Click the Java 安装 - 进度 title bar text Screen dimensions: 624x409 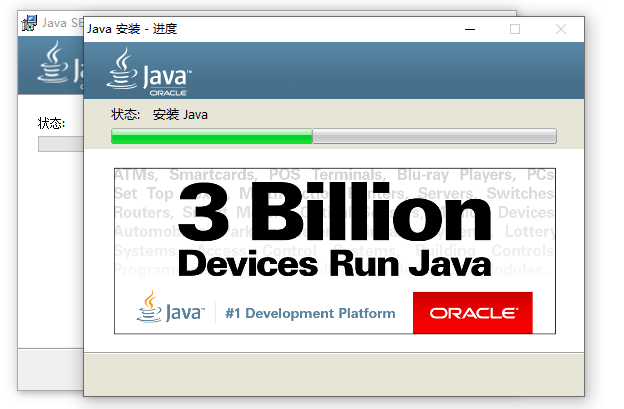click(132, 29)
